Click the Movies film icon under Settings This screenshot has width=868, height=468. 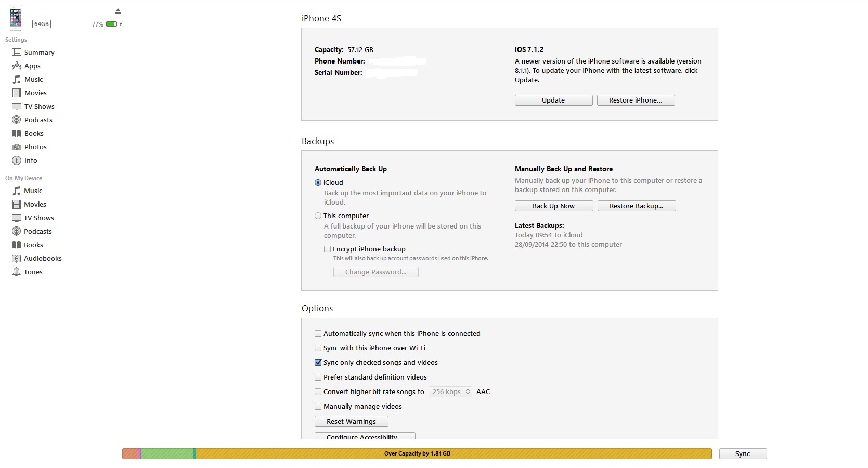[17, 93]
